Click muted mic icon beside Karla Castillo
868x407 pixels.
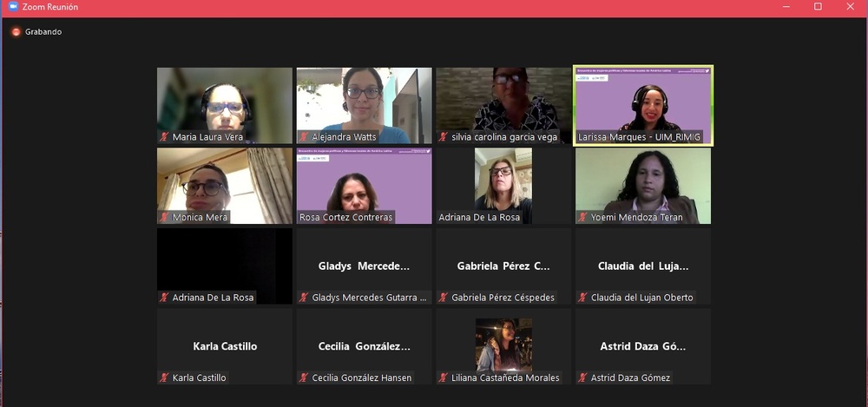tap(164, 377)
